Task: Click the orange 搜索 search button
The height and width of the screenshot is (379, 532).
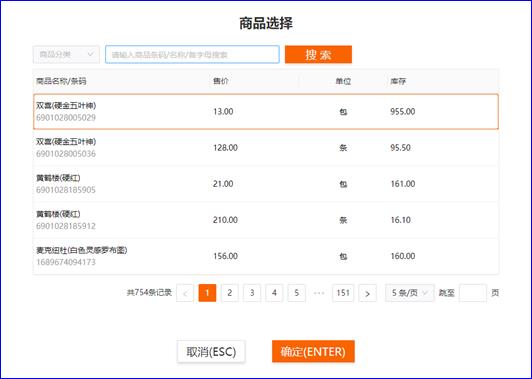Action: point(318,54)
